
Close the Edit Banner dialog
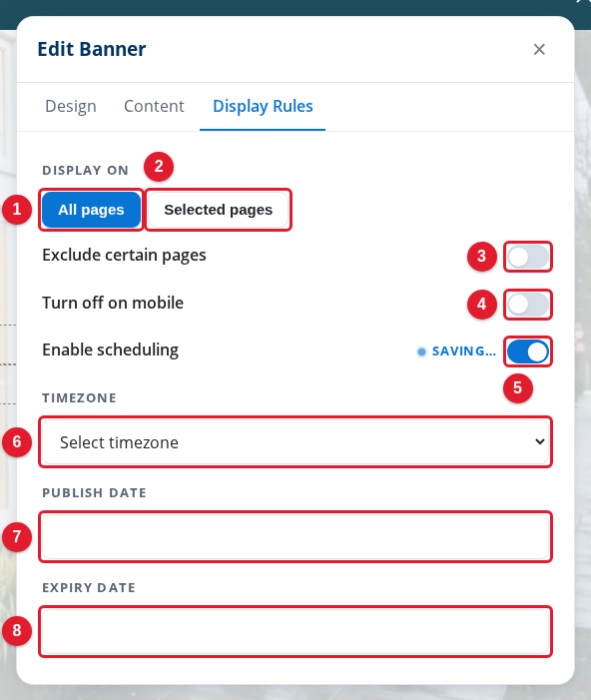[539, 50]
